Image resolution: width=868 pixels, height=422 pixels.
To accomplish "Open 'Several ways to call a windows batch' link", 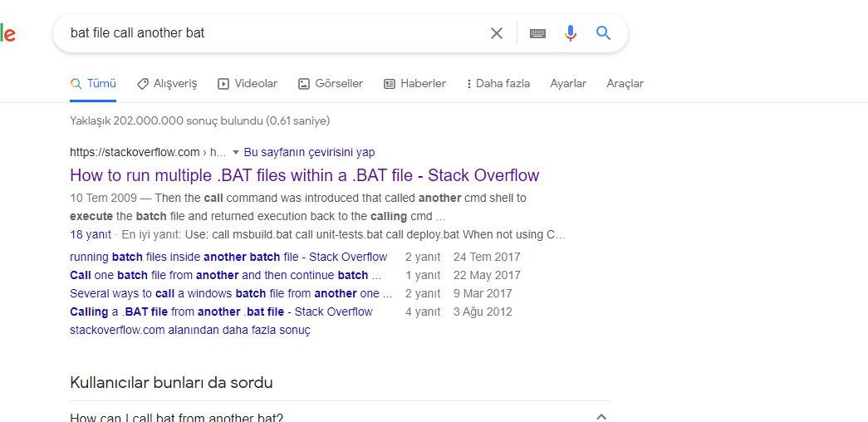I will click(231, 293).
